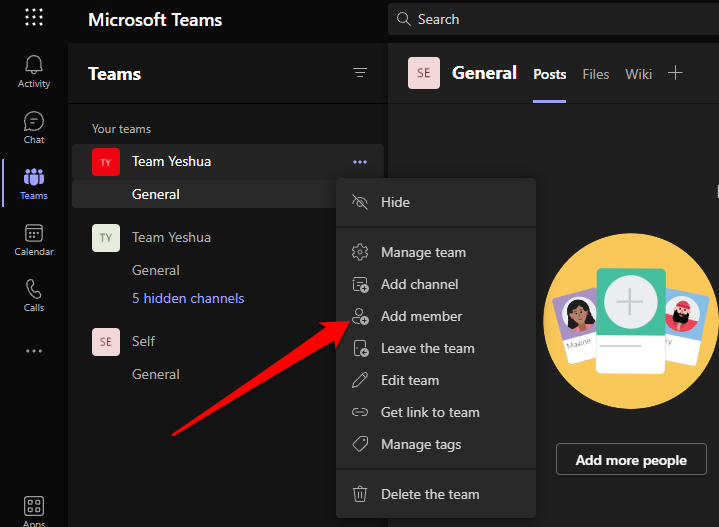719x527 pixels.
Task: Open the Apps icon in sidebar
Action: coord(34,509)
